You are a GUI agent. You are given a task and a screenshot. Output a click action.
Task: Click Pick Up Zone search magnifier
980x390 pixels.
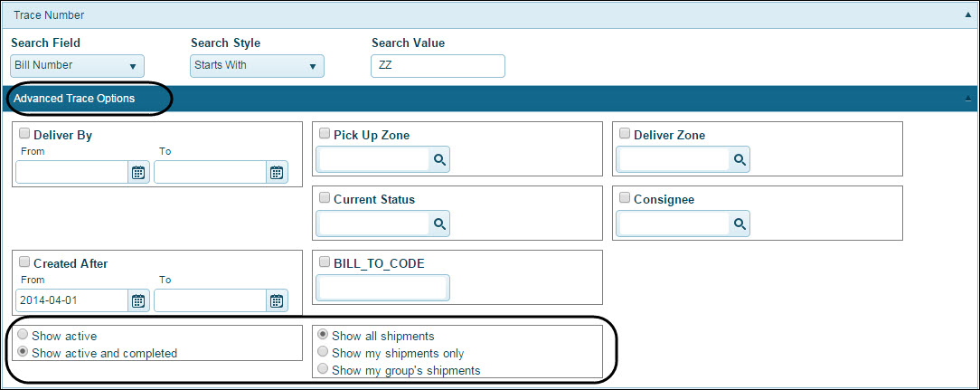[439, 159]
